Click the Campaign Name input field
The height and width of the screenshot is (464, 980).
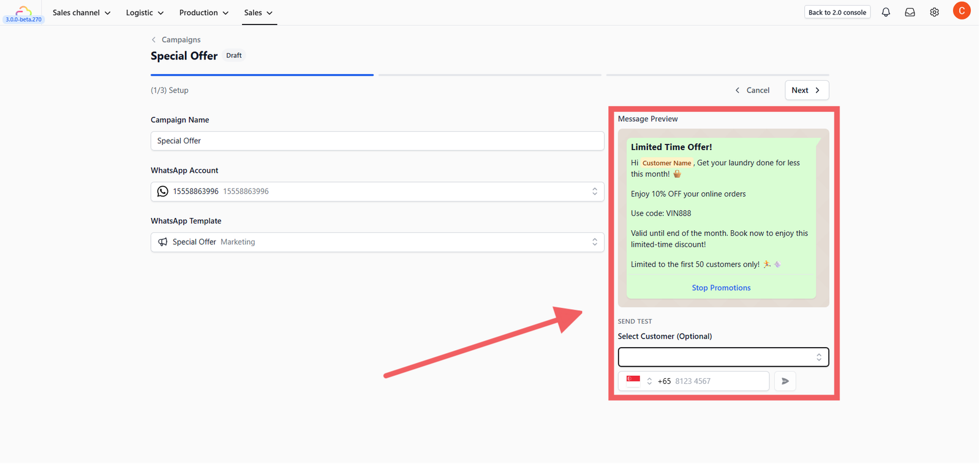[x=377, y=141]
